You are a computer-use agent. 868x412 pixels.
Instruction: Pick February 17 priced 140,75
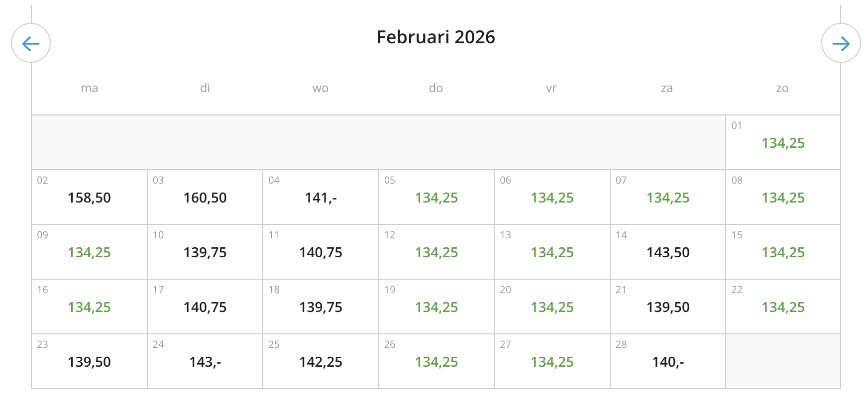tap(205, 307)
